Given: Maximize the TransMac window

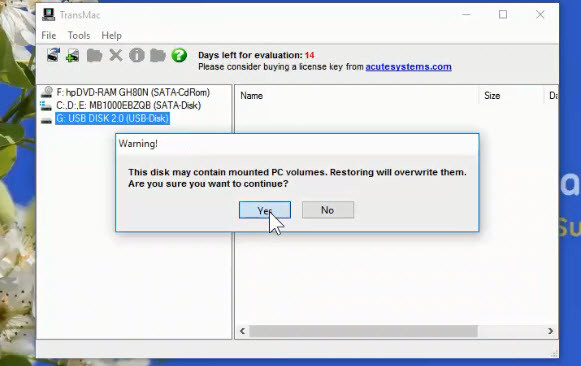Looking at the screenshot, I should 503,14.
